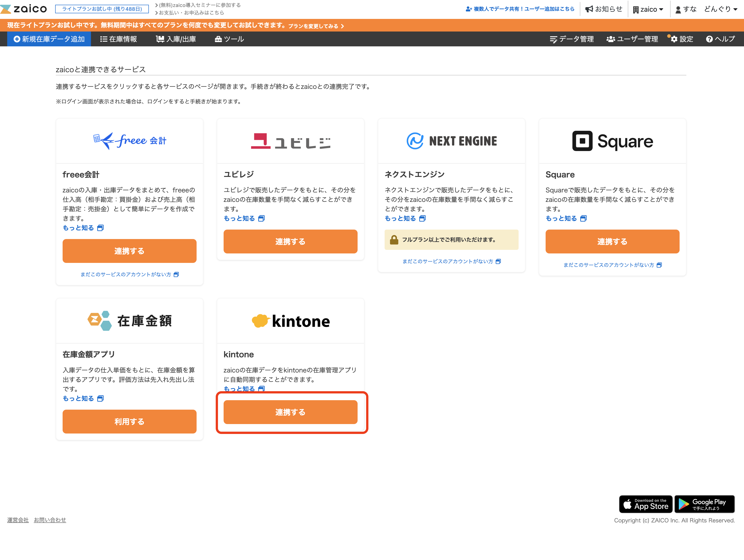This screenshot has width=744, height=560.
Task: Click the zaico logo in header
Action: click(24, 9)
